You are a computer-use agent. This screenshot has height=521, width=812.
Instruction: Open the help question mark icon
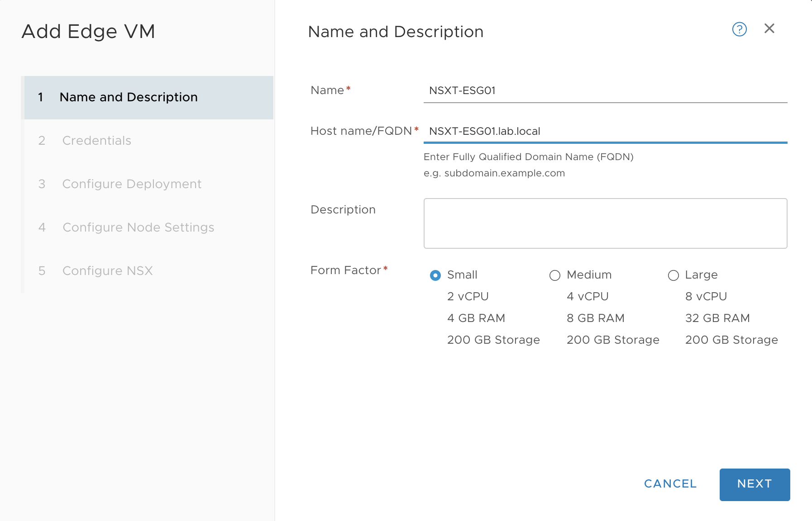point(739,29)
